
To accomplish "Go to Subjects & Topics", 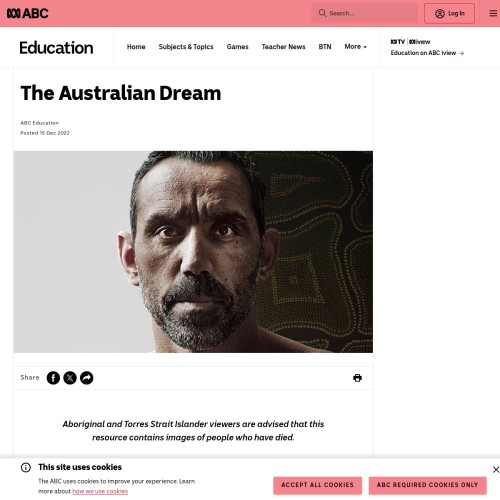I will tap(186, 47).
